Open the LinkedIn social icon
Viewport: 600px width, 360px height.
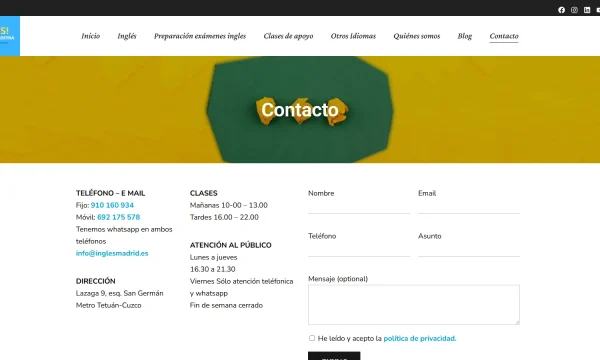coord(587,10)
